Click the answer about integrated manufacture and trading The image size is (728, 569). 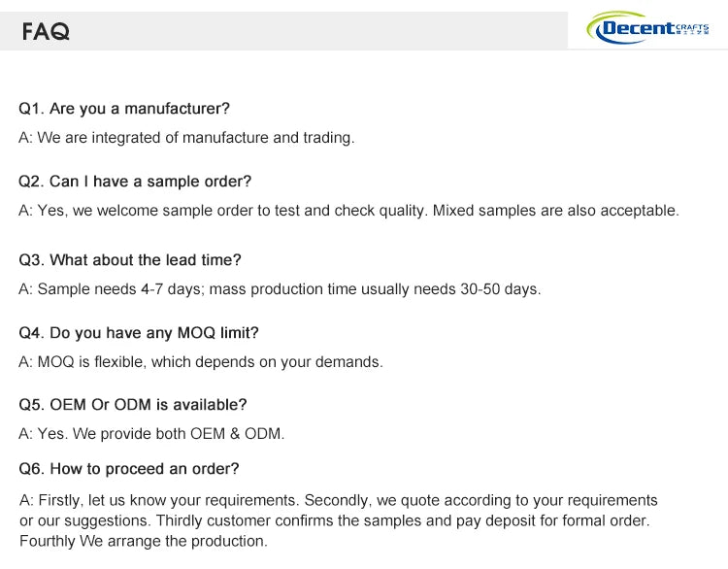pos(186,138)
